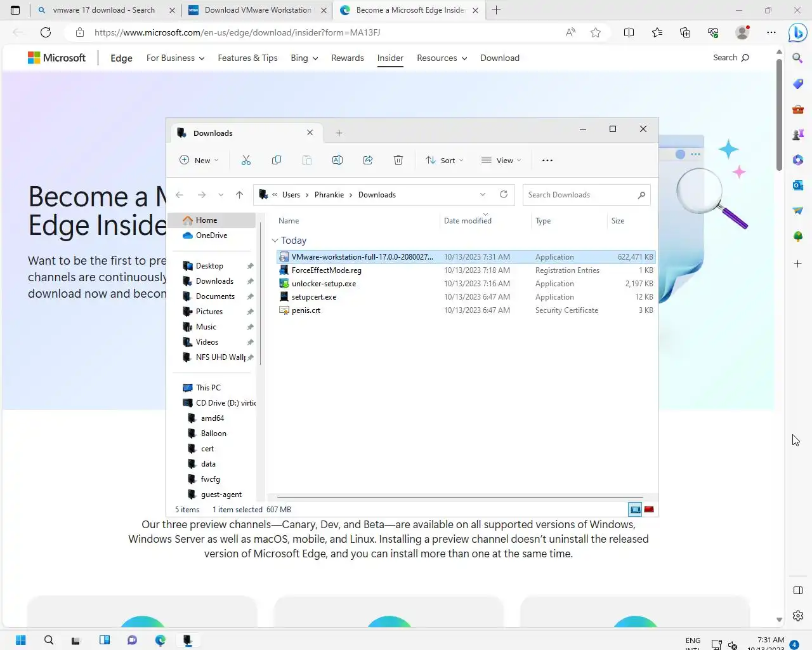Viewport: 812px width, 650px height.
Task: Add this page to favorites star
Action: (596, 32)
